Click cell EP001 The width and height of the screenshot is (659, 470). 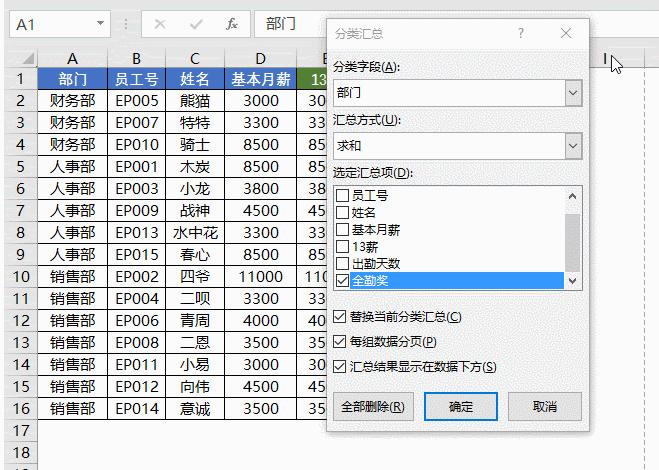point(137,167)
